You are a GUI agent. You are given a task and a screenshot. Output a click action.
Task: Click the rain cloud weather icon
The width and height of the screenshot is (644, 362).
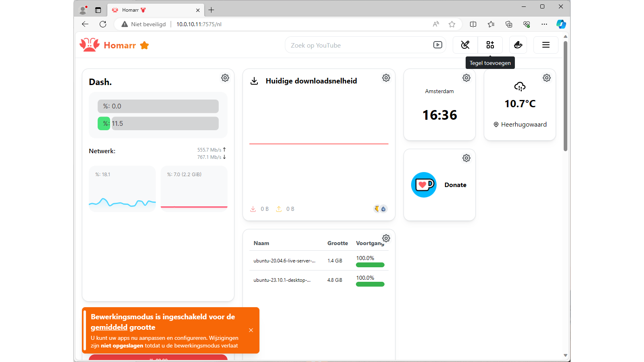coord(520,86)
